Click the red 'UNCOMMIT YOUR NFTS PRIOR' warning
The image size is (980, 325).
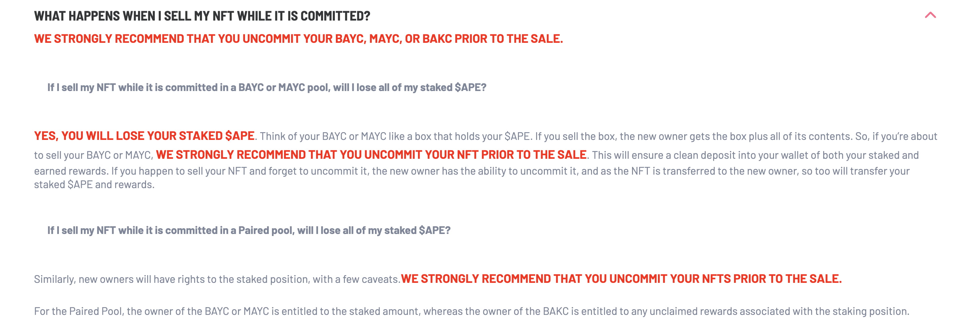point(621,278)
